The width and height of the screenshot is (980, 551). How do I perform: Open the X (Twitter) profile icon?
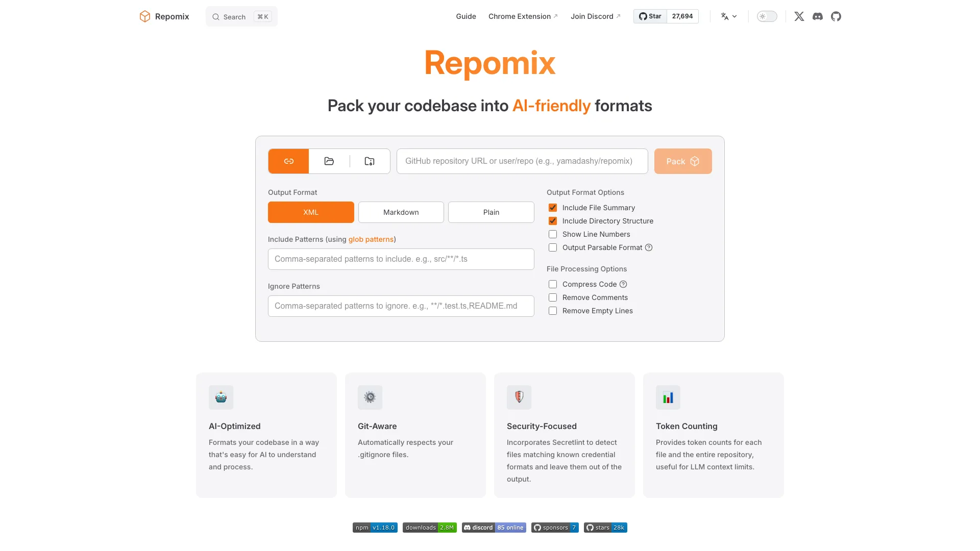(x=799, y=16)
